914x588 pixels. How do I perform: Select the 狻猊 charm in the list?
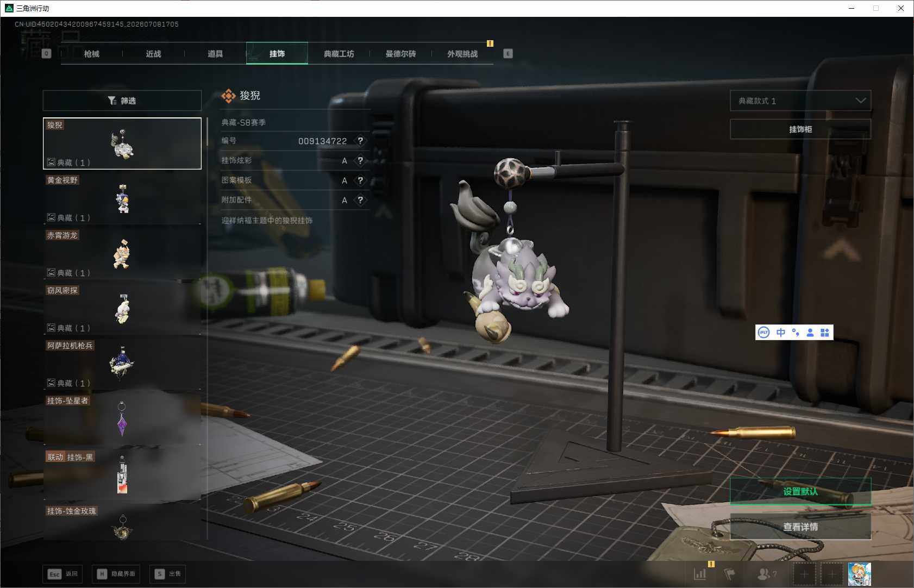click(122, 143)
